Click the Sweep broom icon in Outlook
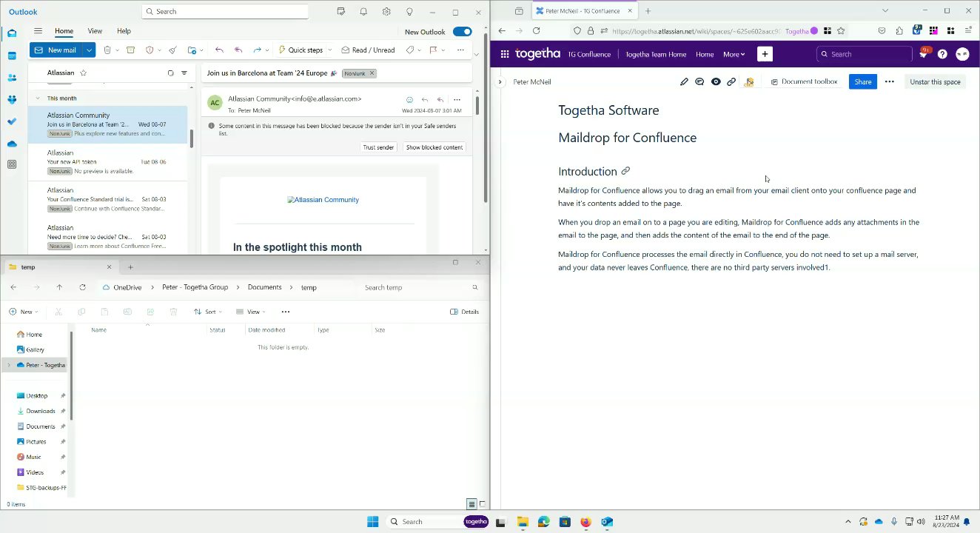Image resolution: width=980 pixels, height=533 pixels. pos(172,50)
